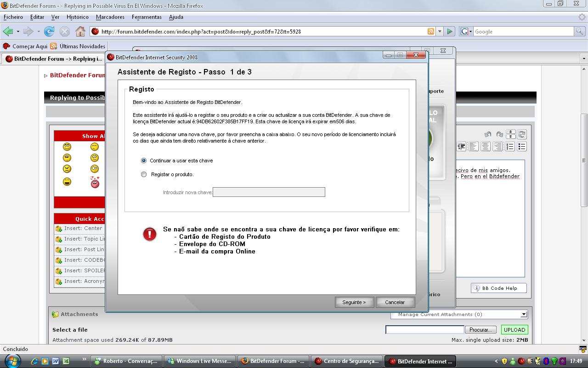Switch to 'Roberto - Conversaç...' taskbar window
Screen dimensions: 588x368
[126, 361]
